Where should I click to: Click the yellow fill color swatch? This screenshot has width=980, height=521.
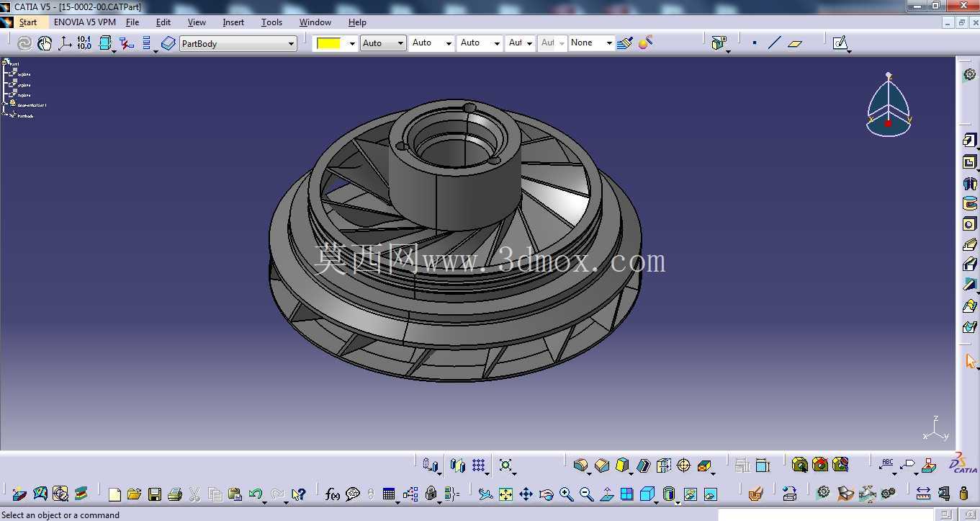coord(329,43)
